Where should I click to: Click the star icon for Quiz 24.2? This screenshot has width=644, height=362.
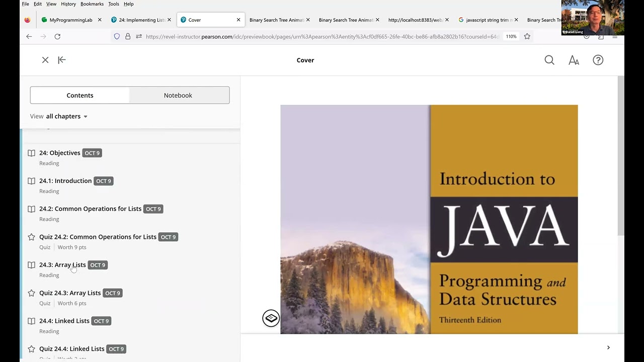pyautogui.click(x=31, y=237)
